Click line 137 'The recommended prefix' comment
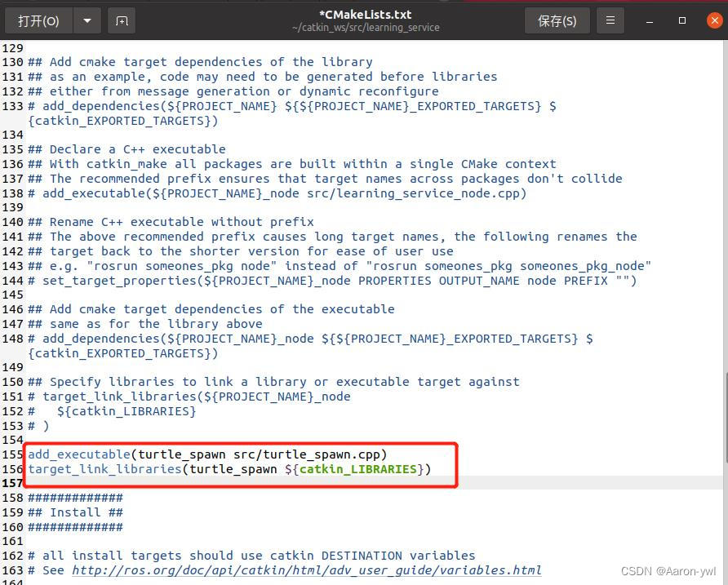The image size is (728, 585). [325, 179]
